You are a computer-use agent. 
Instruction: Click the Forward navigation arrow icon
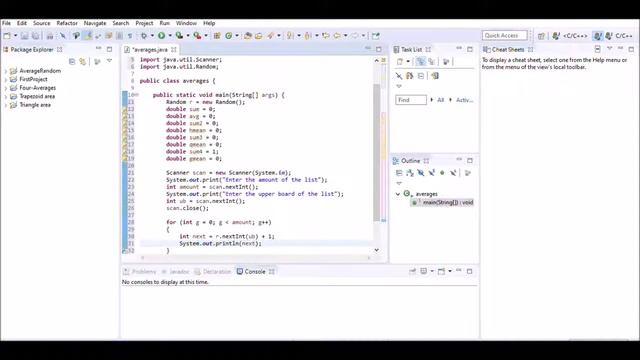click(x=355, y=36)
